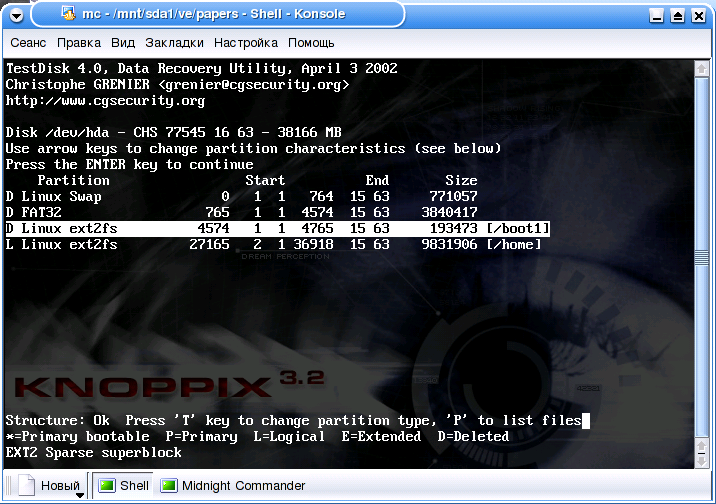Open the Сеанс menu
716x504 pixels.
click(28, 43)
